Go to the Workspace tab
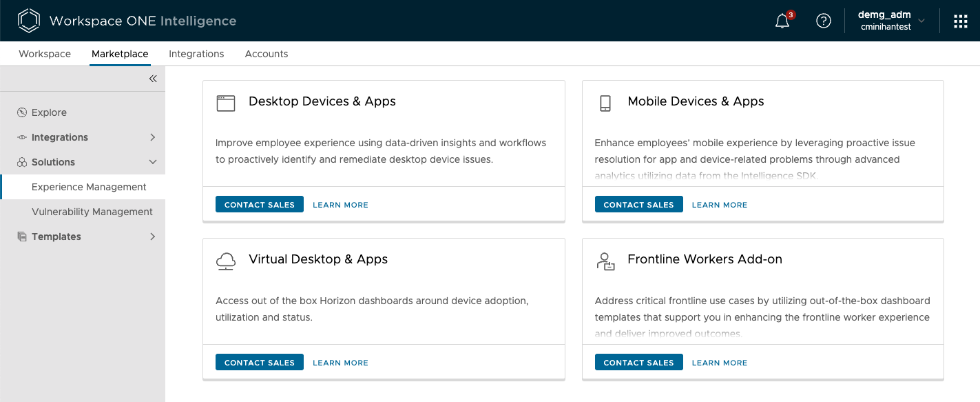Viewport: 980px width, 402px height. [45, 54]
